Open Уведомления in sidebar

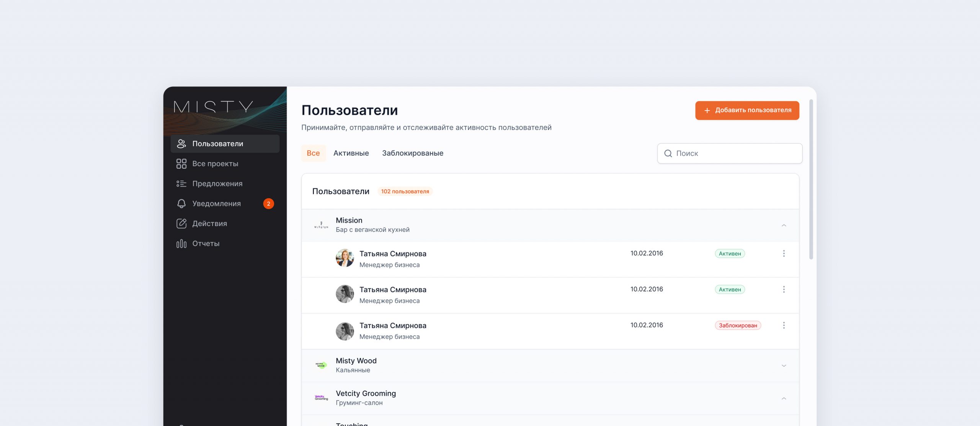pyautogui.click(x=225, y=203)
